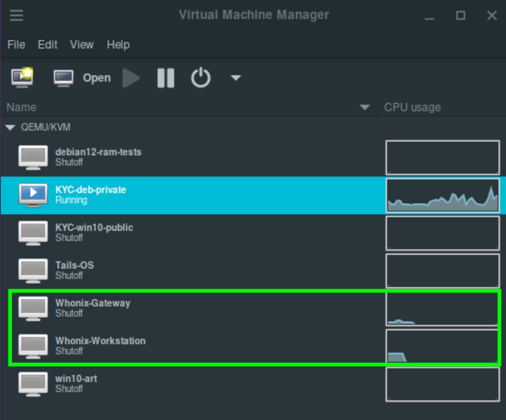Expand the shutdown options dropdown arrow
Screen dimensions: 506x420
(236, 78)
